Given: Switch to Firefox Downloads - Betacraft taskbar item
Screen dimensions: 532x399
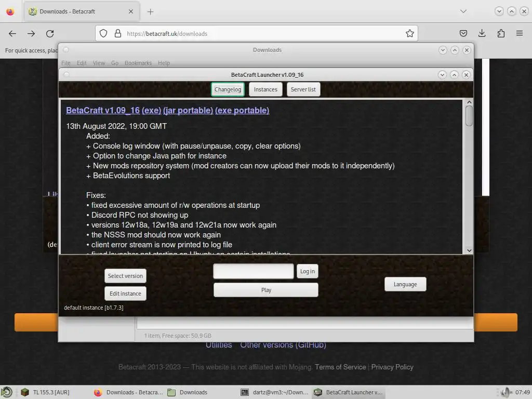Looking at the screenshot, I should (129, 392).
